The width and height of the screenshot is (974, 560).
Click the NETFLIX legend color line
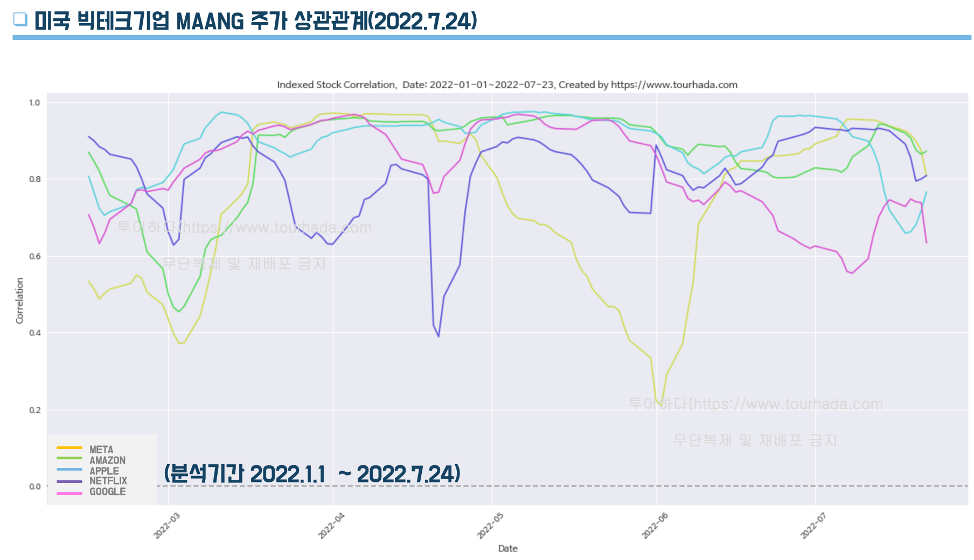(69, 481)
